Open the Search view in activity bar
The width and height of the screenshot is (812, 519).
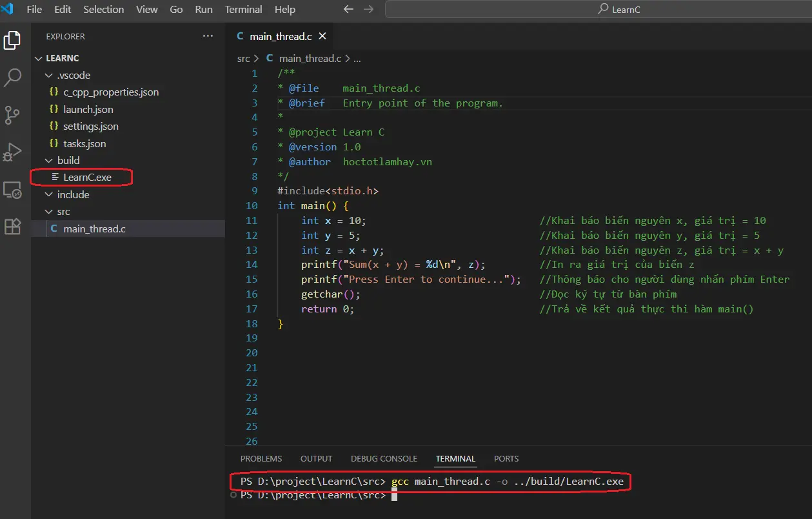point(12,78)
